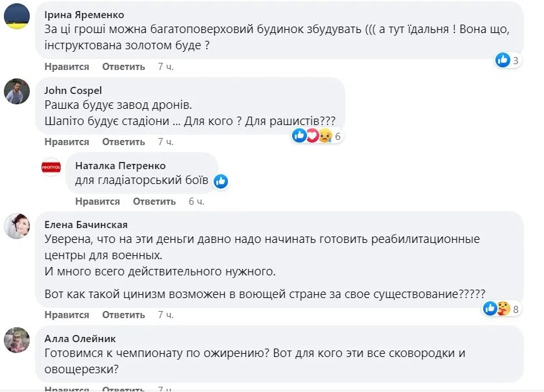Viewport: 544px width, 392px height.
Task: Click like icon on Наталка Петренко's reply
Action: tap(221, 181)
